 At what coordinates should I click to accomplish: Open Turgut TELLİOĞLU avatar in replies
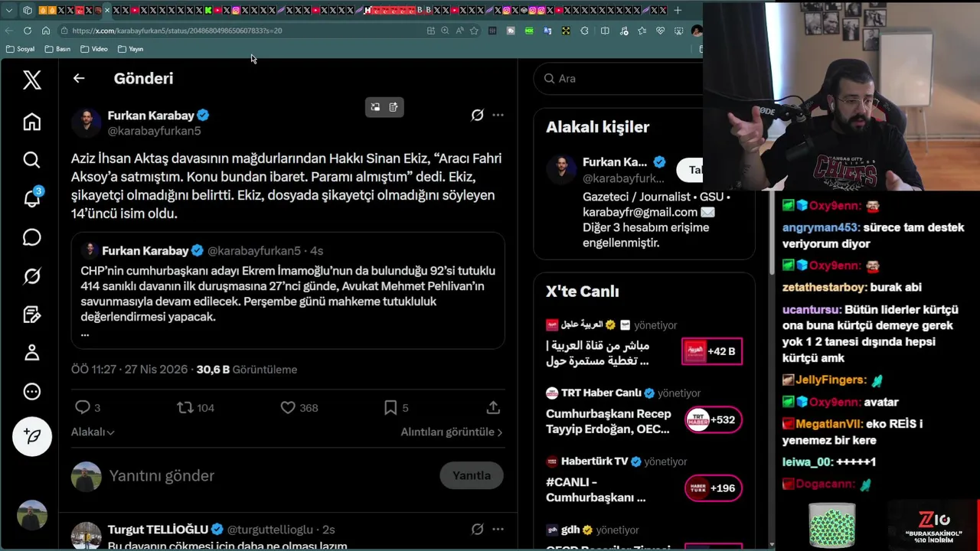pos(87,536)
